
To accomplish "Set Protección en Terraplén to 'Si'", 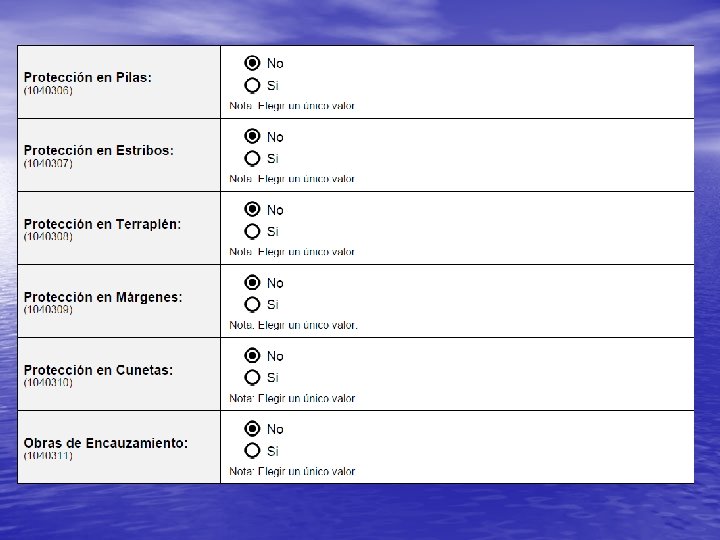I will coord(253,231).
